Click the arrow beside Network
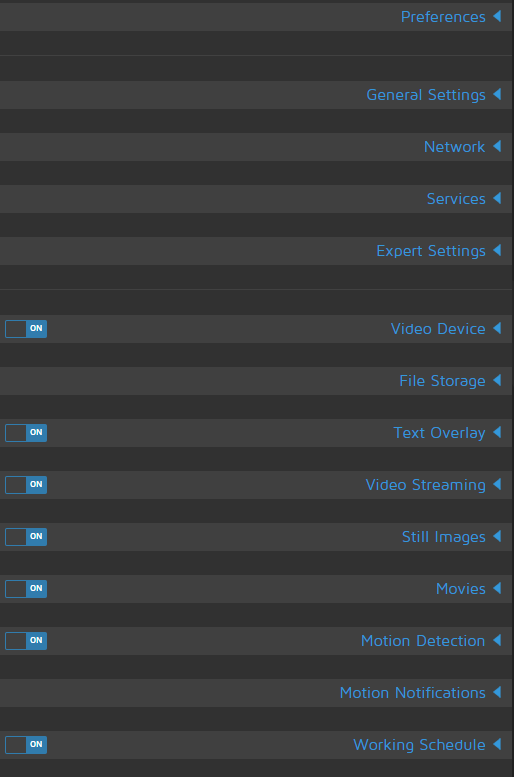 497,146
